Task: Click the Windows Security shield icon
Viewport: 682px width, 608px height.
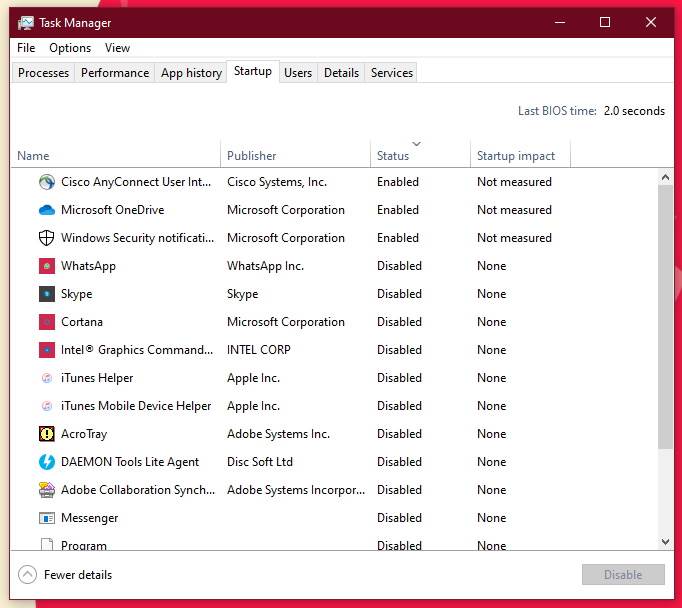Action: point(46,238)
